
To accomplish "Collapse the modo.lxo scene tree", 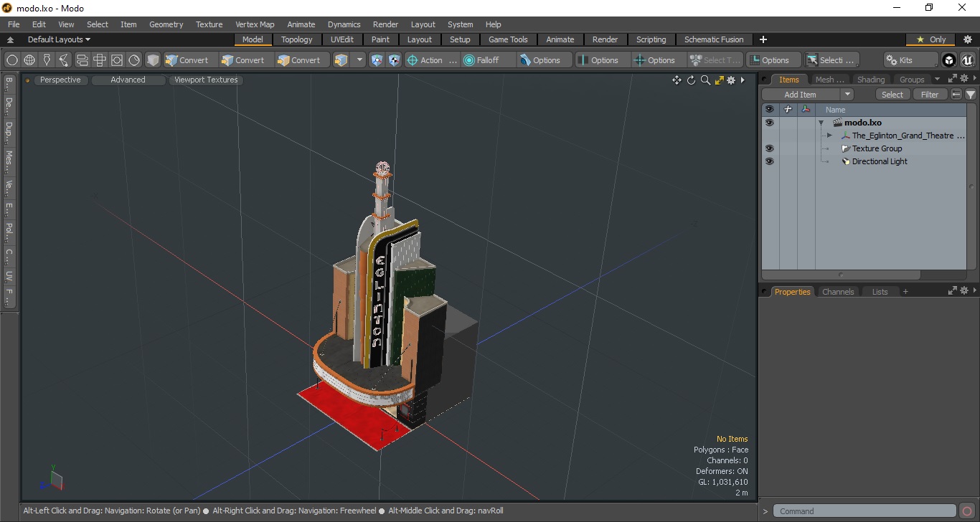I will coord(821,123).
